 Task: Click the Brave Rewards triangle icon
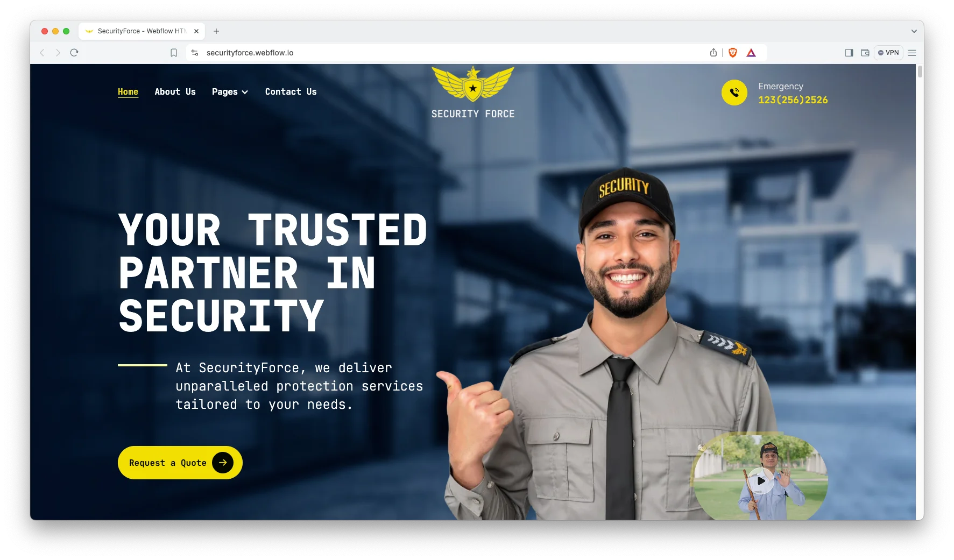[x=751, y=53]
